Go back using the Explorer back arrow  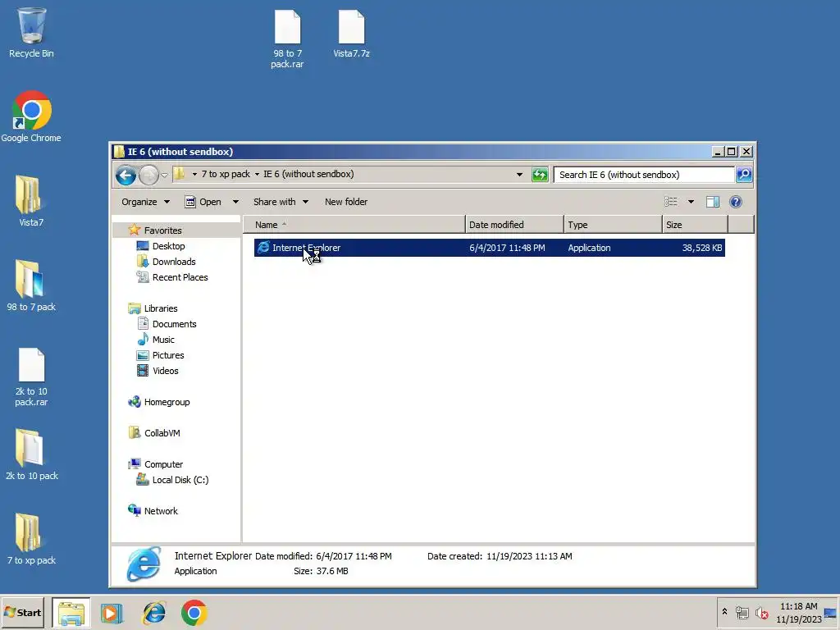point(126,176)
